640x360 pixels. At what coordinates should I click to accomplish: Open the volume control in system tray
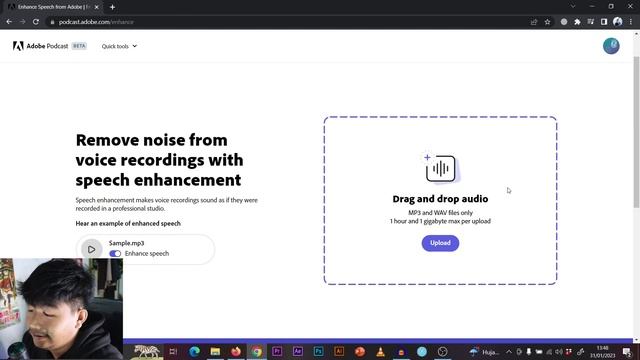558,351
